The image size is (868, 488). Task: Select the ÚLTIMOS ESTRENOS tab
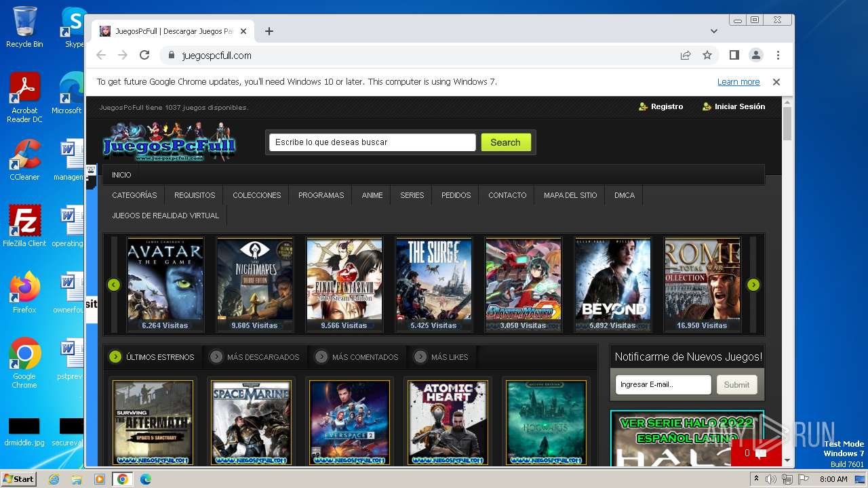tap(153, 357)
